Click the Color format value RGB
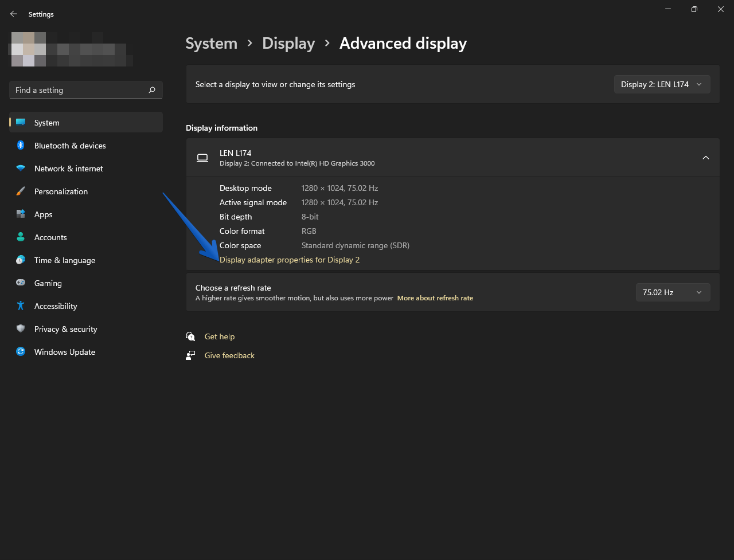The image size is (734, 560). pos(309,231)
